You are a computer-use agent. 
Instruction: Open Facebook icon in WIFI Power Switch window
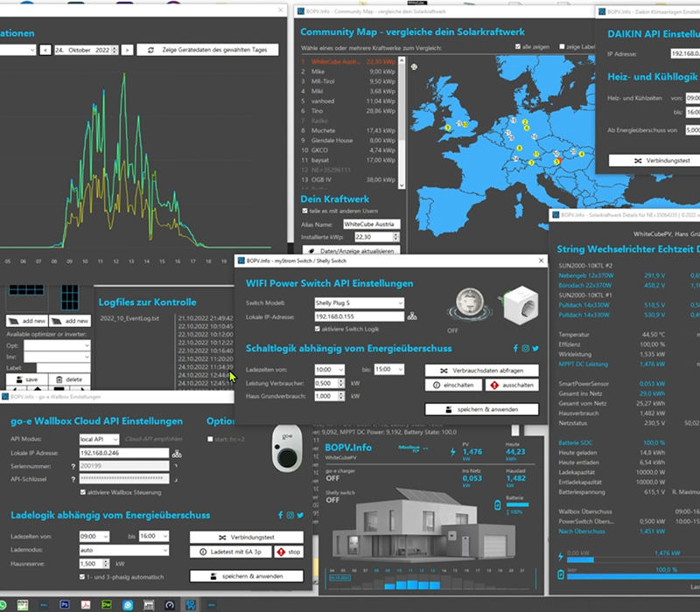point(515,348)
